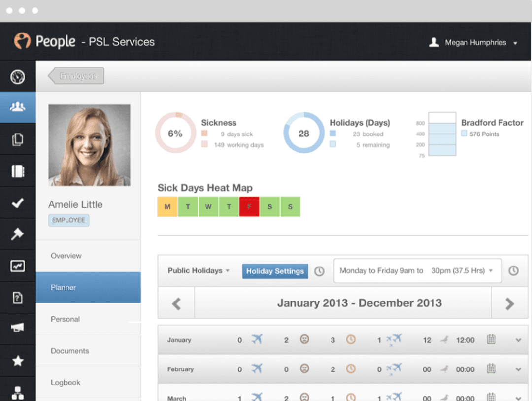This screenshot has height=401, width=532.
Task: Open the reports chart icon in sidebar
Action: pyautogui.click(x=18, y=266)
